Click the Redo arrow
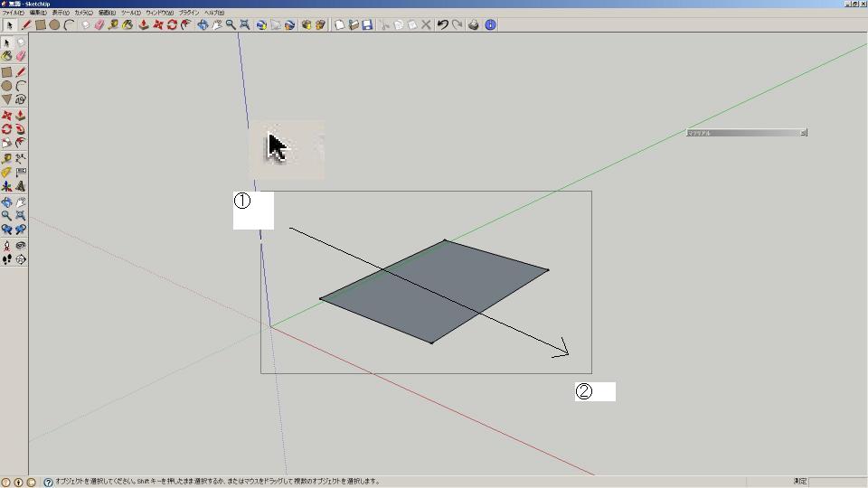The image size is (868, 488). click(457, 25)
